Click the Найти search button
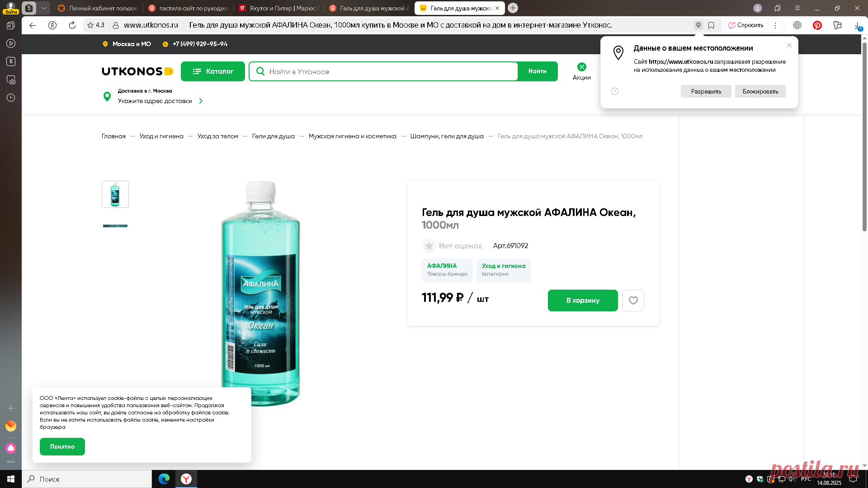The height and width of the screenshot is (488, 868). click(x=538, y=71)
